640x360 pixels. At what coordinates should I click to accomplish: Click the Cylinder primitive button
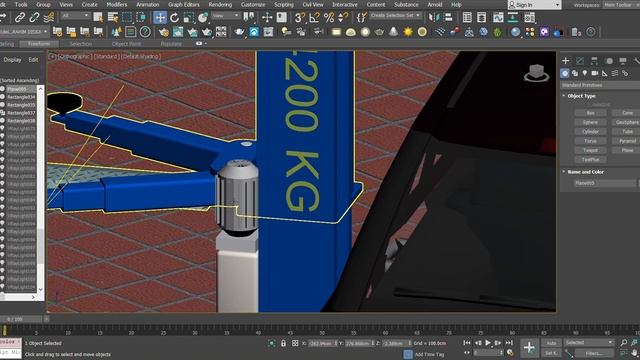click(590, 131)
